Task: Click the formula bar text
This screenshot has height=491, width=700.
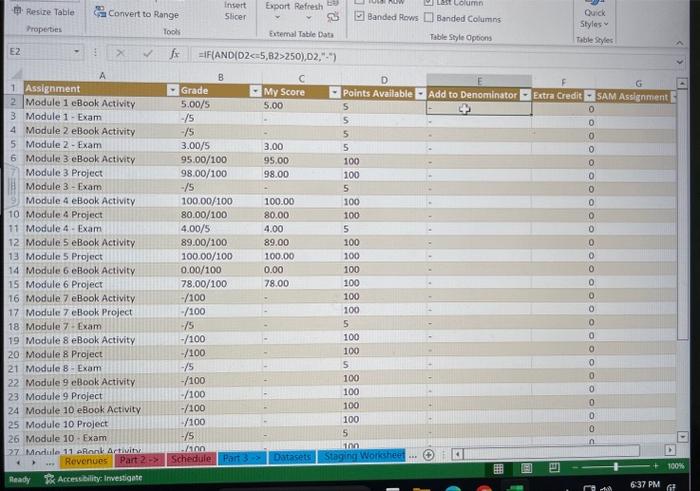Action: point(267,56)
